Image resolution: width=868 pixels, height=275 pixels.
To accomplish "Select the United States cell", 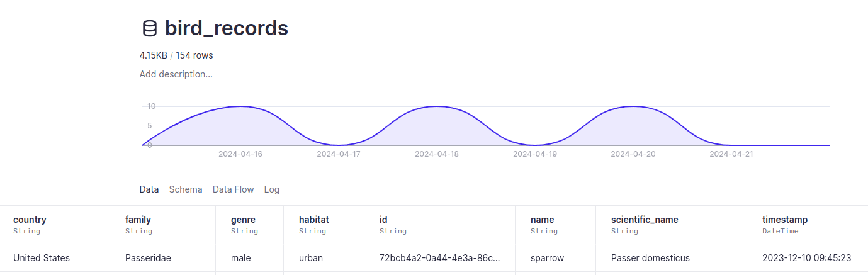I will point(42,258).
